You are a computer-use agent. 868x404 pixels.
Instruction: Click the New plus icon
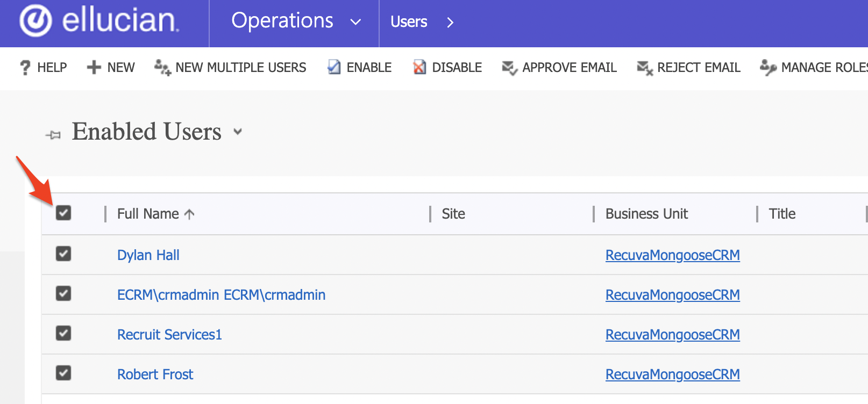click(94, 68)
